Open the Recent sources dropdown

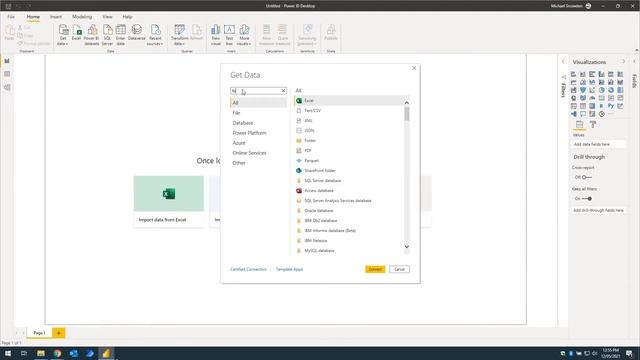pos(155,35)
